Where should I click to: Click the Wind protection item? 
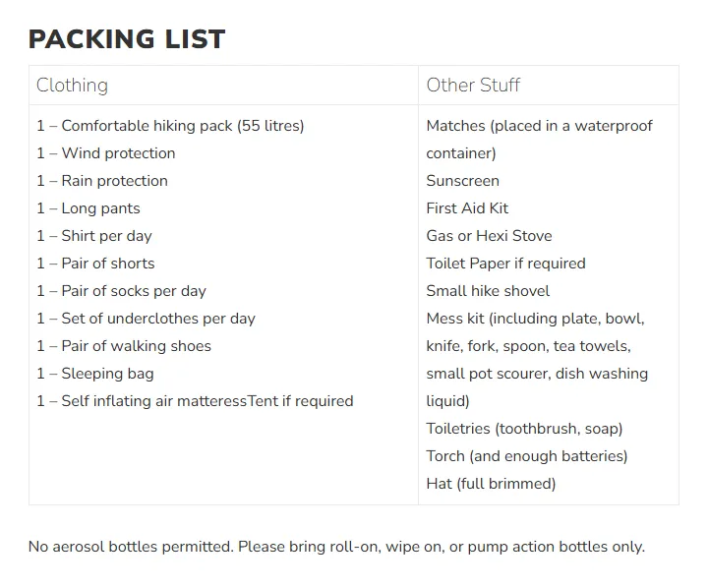tap(106, 153)
